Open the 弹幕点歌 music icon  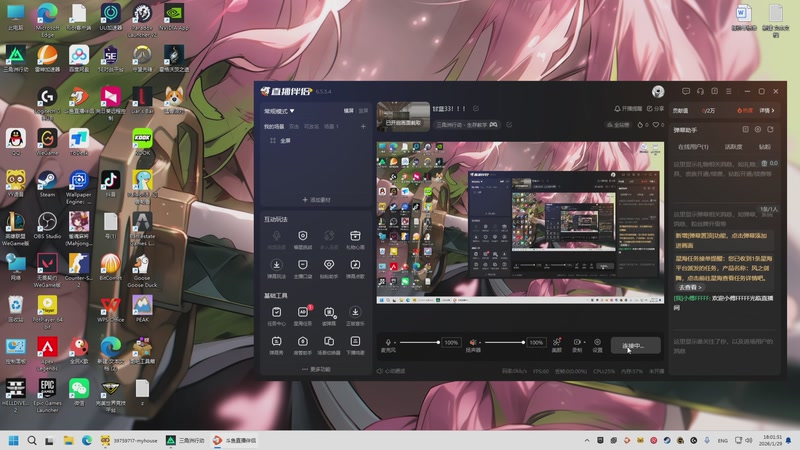coord(355,265)
